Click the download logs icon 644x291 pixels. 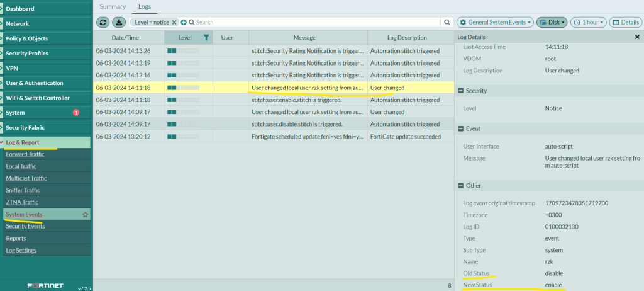tap(119, 22)
